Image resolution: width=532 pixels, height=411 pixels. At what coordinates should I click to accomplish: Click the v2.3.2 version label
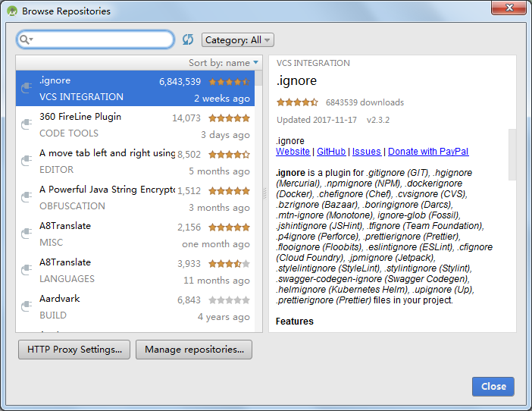(378, 120)
